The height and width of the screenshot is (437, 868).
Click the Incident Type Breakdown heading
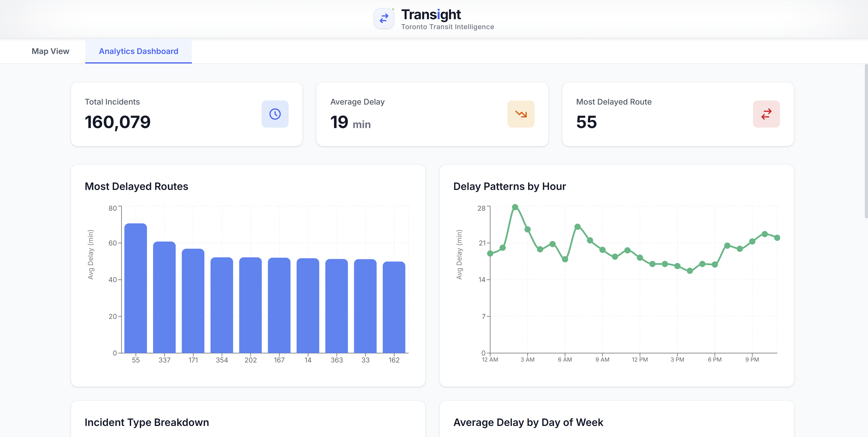tap(146, 422)
